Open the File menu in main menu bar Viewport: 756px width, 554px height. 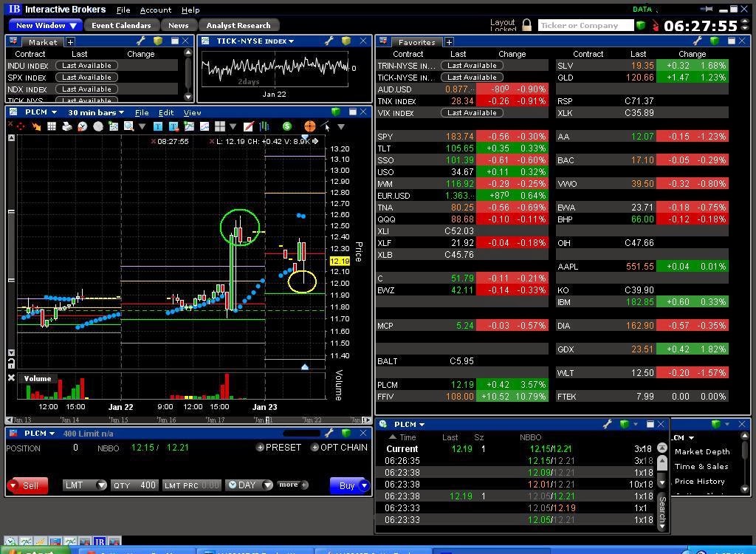pyautogui.click(x=123, y=10)
